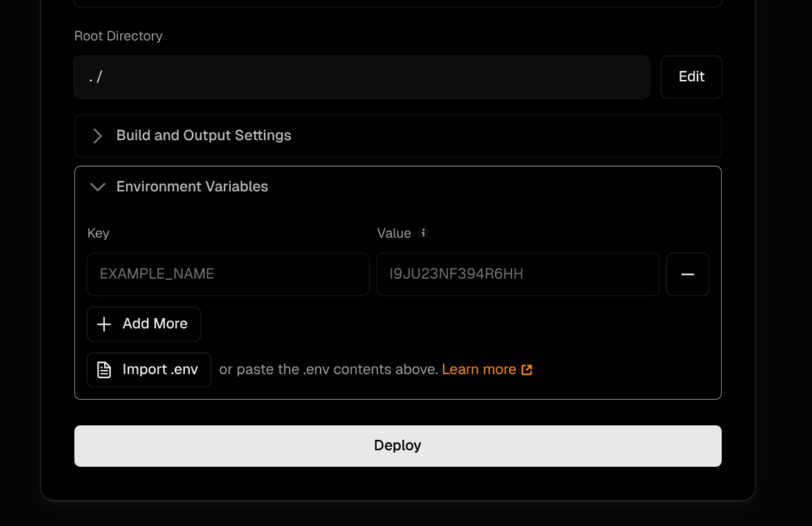Select the Root Directory field showing ./
The width and height of the screenshot is (812, 526).
(361, 77)
